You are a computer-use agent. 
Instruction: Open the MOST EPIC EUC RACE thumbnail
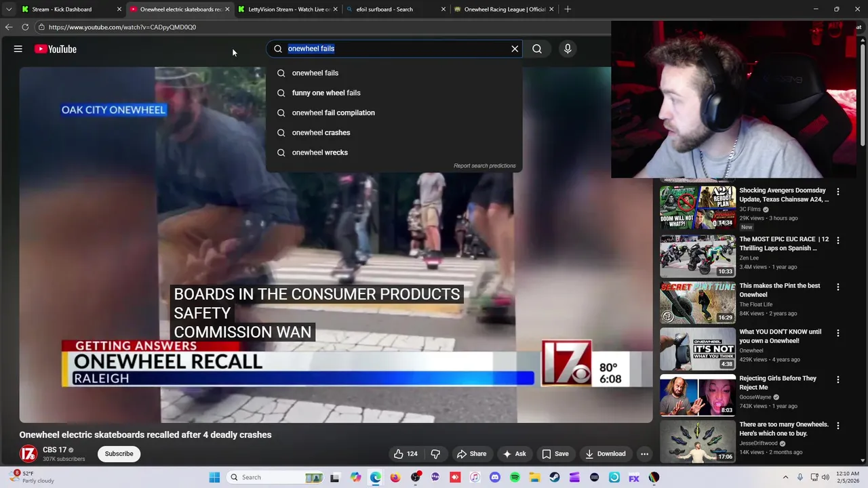698,256
